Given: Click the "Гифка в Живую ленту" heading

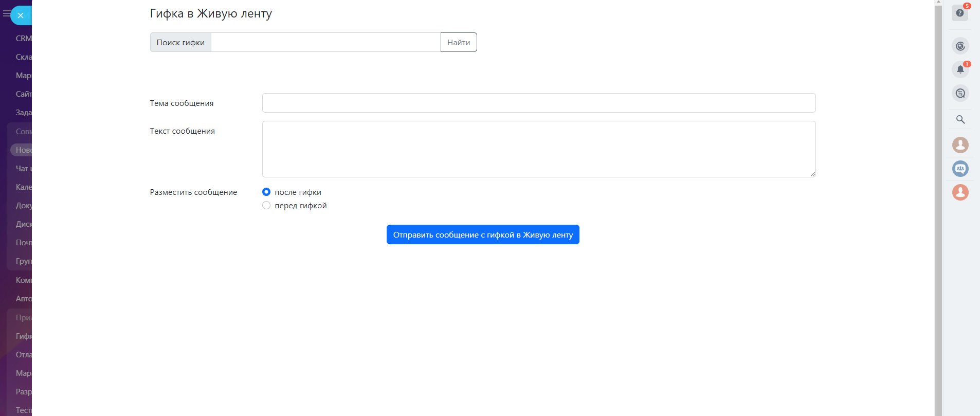Looking at the screenshot, I should click(x=211, y=14).
